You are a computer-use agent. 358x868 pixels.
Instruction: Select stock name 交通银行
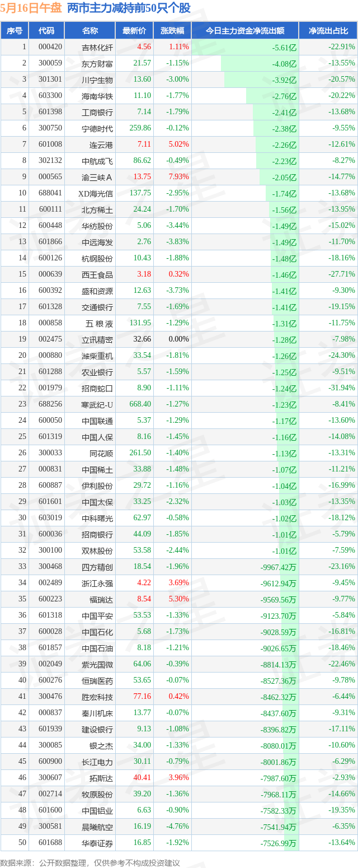pos(97,307)
